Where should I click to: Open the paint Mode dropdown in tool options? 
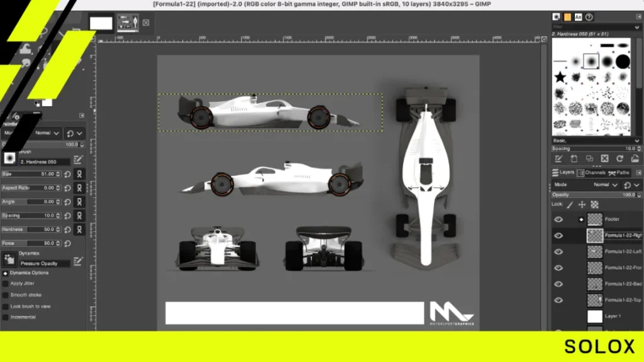coord(47,133)
